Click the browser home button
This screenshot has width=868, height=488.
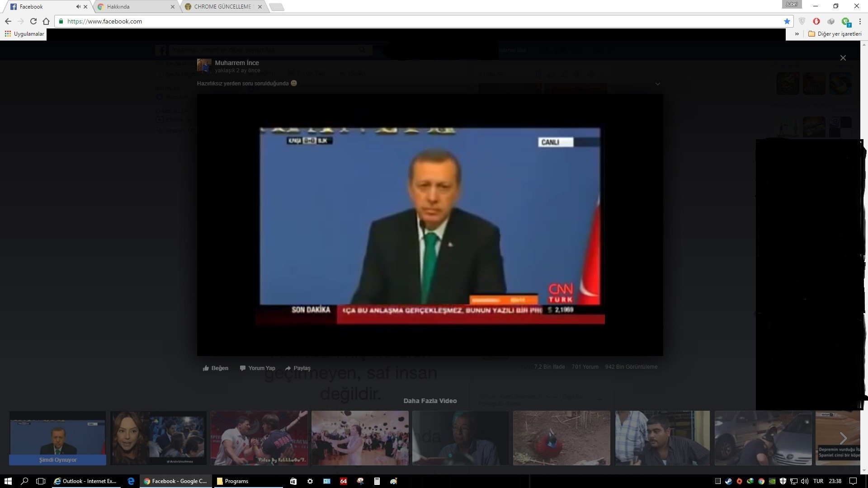pos(46,21)
